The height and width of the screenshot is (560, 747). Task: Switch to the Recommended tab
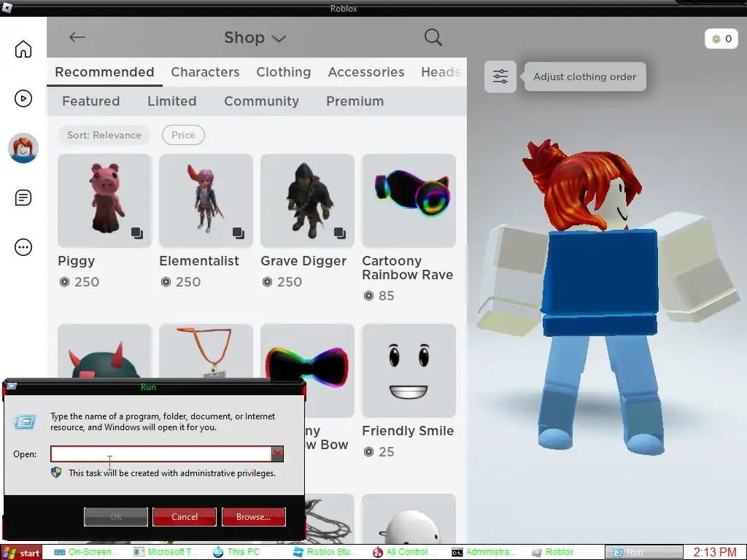[x=104, y=72]
